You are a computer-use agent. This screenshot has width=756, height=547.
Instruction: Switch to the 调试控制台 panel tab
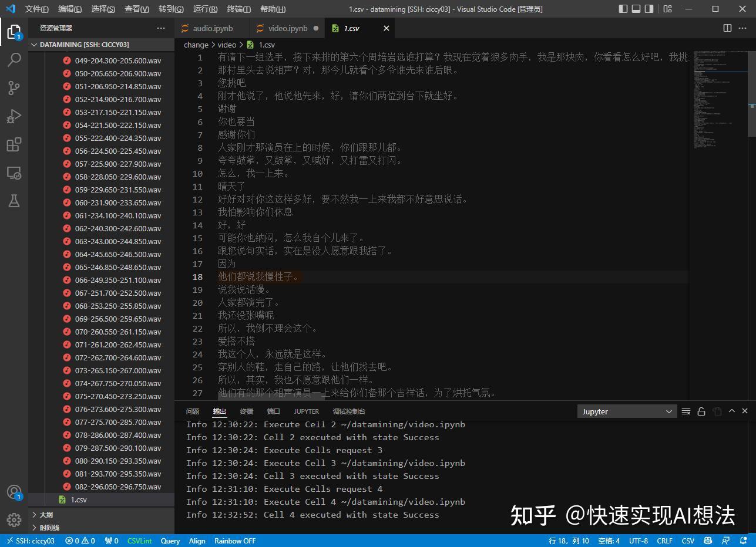pyautogui.click(x=349, y=411)
